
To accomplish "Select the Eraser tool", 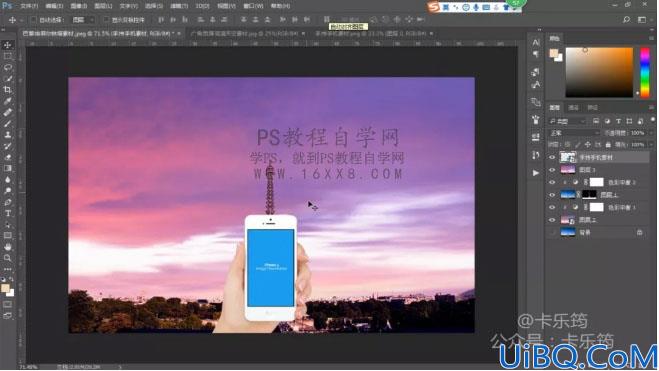I will pyautogui.click(x=8, y=157).
